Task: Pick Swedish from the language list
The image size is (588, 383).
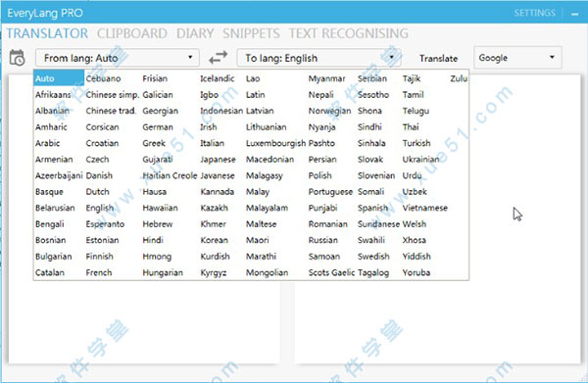Action: 373,257
